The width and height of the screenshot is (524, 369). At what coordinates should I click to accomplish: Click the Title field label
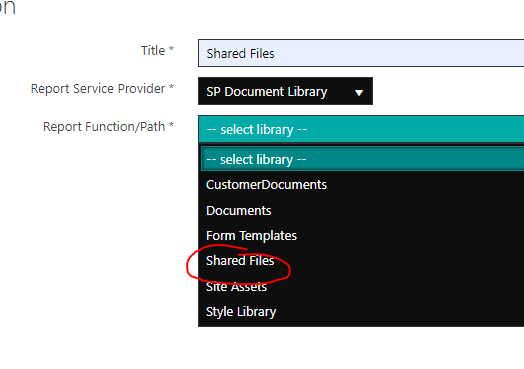[x=153, y=50]
